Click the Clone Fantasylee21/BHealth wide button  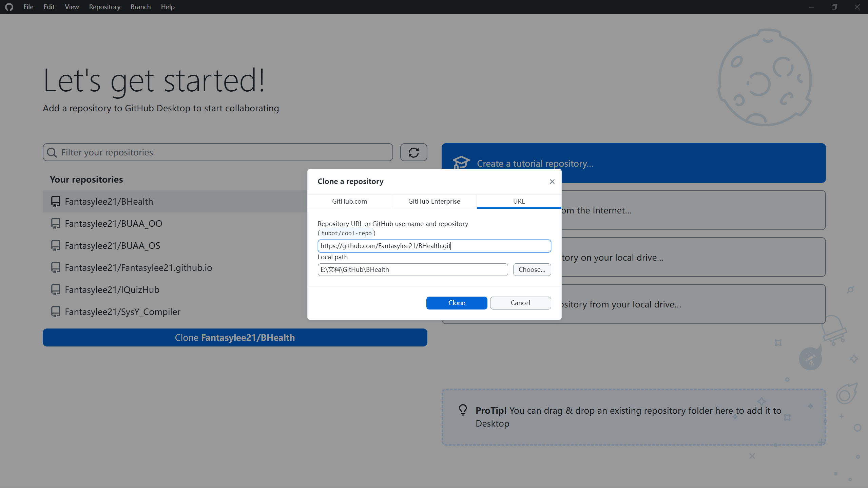tap(235, 337)
